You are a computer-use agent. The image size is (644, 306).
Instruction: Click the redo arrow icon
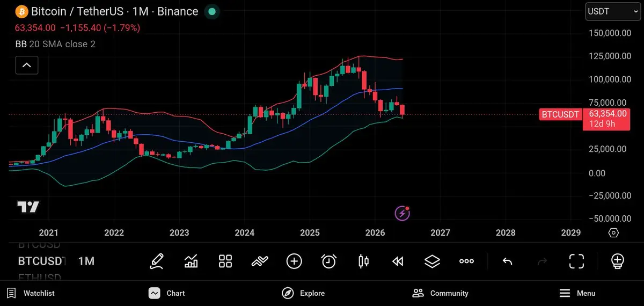click(x=542, y=261)
